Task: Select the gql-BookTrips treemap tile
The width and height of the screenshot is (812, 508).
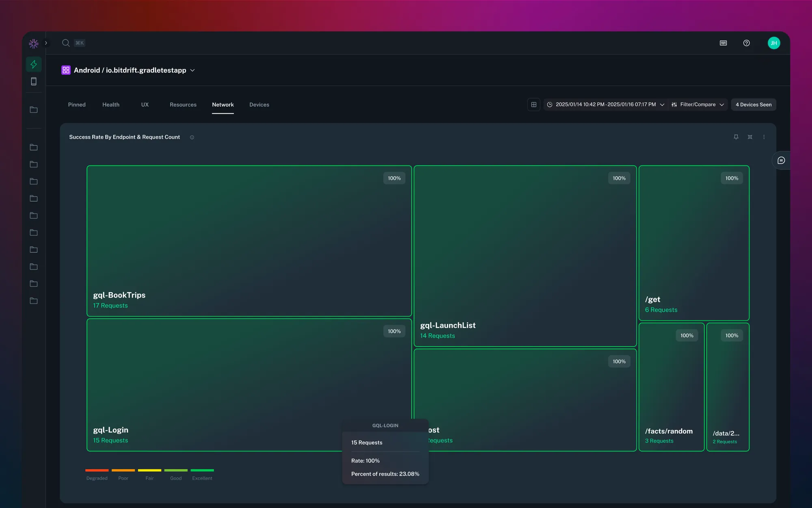Action: tap(248, 240)
